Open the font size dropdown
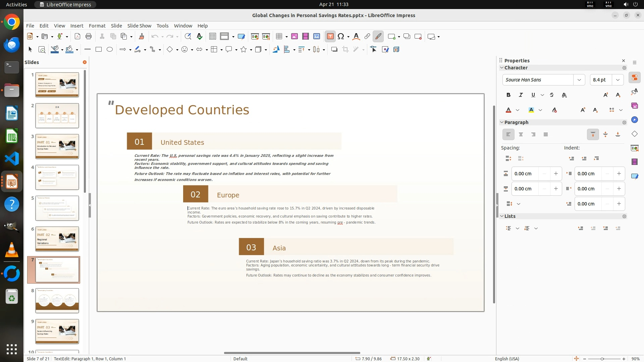Screen dimensions: 644x362 (x=618, y=80)
